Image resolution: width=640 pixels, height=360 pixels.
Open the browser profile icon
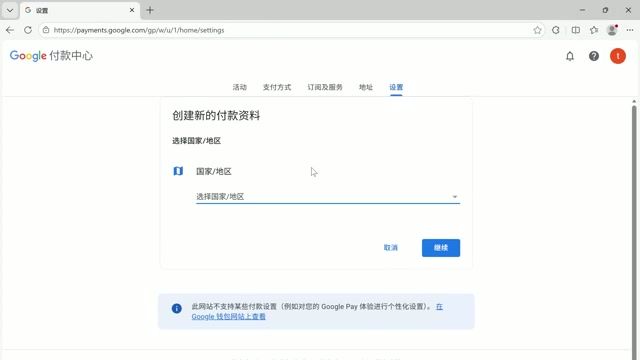click(612, 30)
